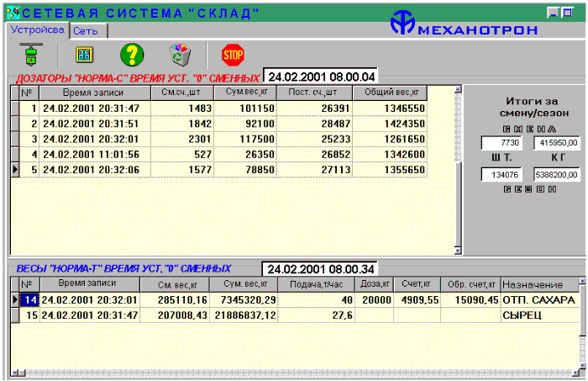The height and width of the screenshot is (381, 588).
Task: Click the Подача,т/час column header
Action: [x=316, y=284]
